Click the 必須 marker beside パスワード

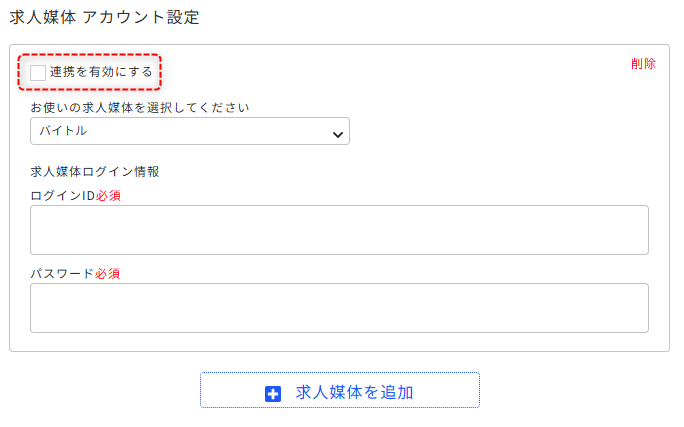pyautogui.click(x=108, y=272)
